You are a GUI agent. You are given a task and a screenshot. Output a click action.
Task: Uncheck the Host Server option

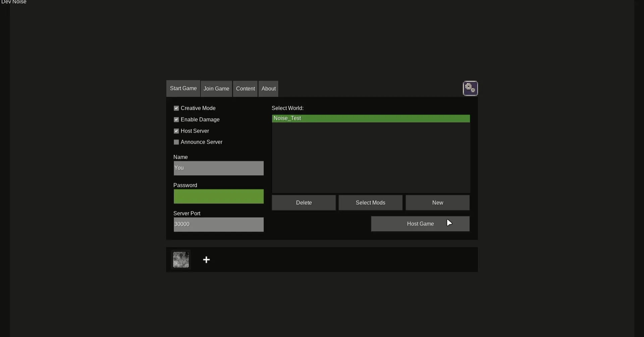[176, 131]
